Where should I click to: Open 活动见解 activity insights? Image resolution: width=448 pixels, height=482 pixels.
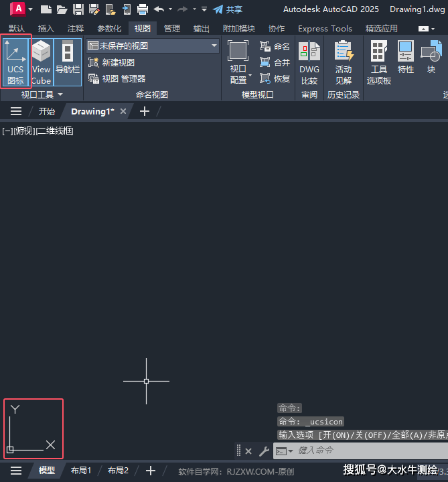click(344, 62)
